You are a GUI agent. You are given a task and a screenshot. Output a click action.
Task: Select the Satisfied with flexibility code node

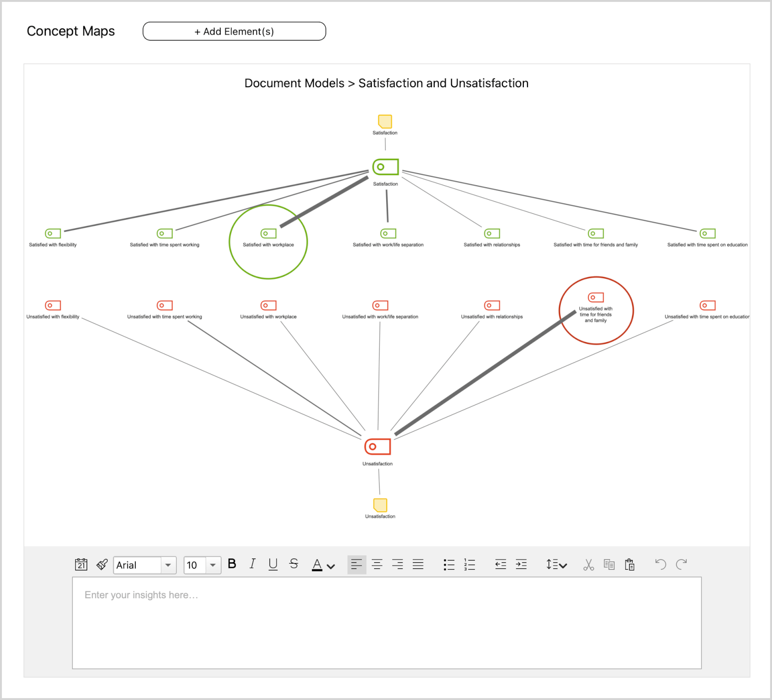coord(53,233)
